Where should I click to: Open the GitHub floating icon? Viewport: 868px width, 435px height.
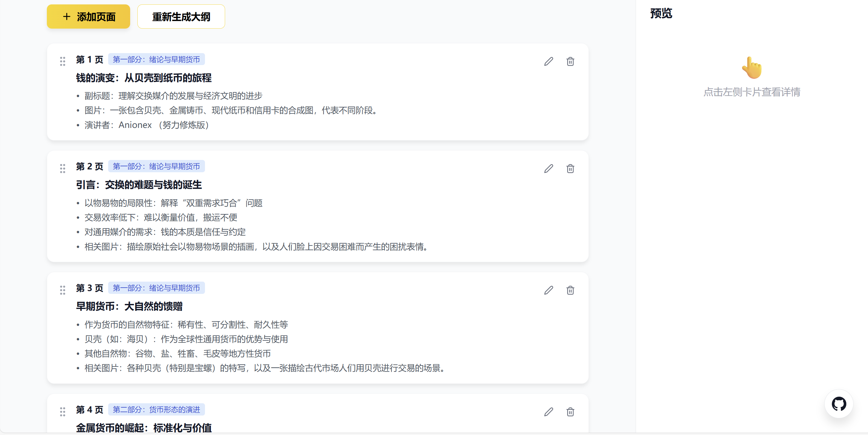[x=838, y=404]
